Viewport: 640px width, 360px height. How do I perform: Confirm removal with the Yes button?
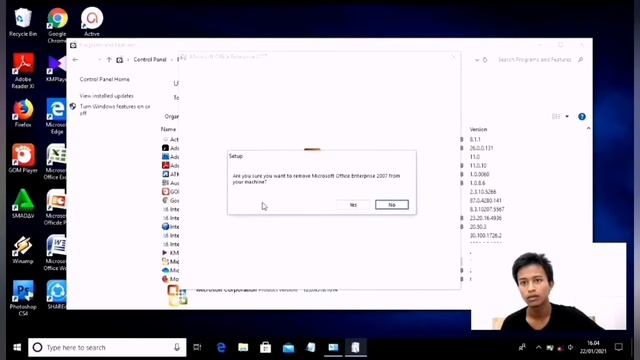[353, 204]
